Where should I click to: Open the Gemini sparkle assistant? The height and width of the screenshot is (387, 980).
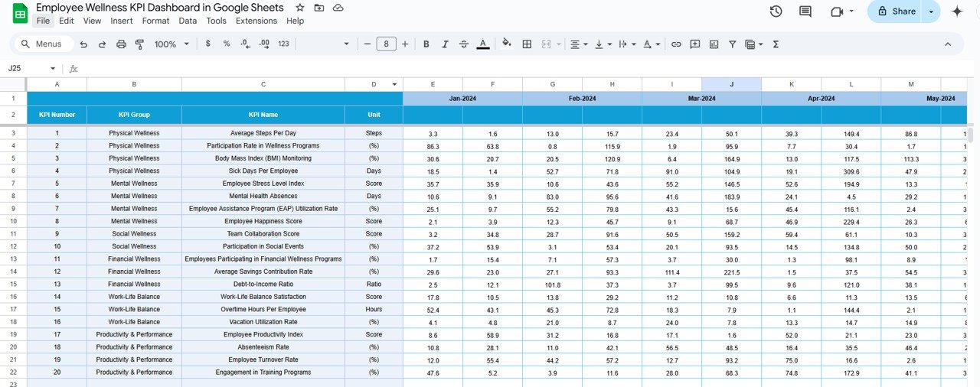click(957, 11)
